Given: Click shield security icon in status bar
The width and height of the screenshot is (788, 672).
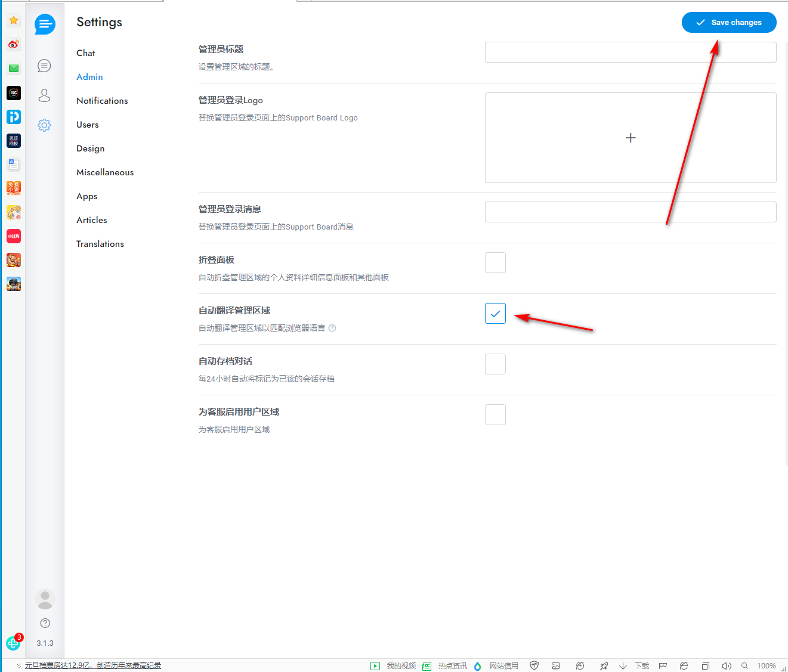Looking at the screenshot, I should (534, 666).
